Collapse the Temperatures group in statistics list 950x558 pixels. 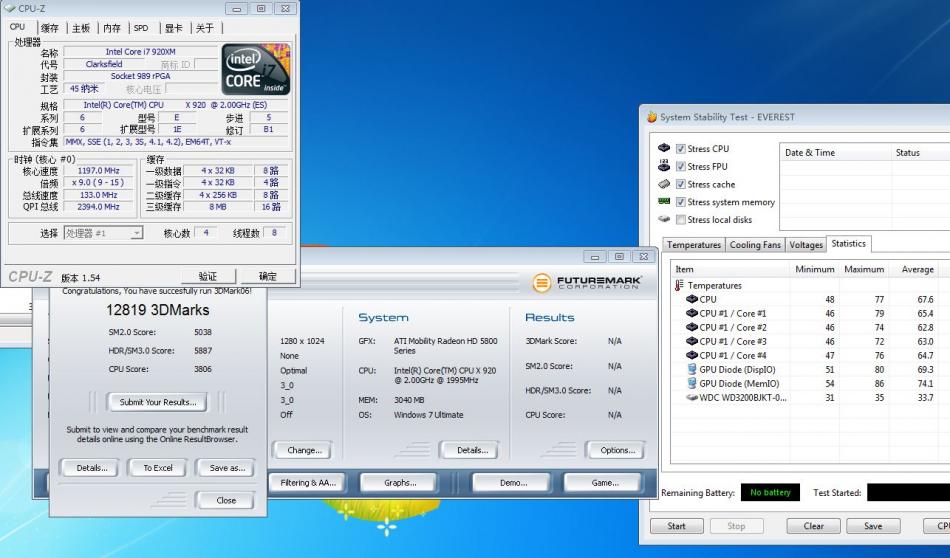[x=714, y=285]
